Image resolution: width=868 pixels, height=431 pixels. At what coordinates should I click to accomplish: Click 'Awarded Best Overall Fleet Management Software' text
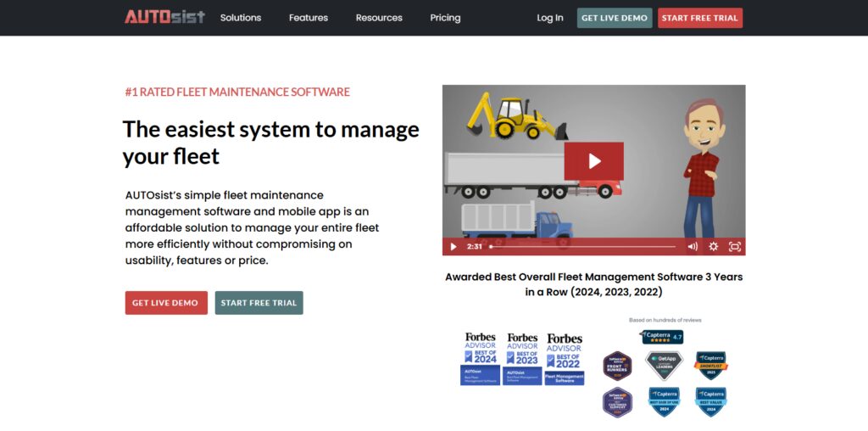[x=594, y=283]
